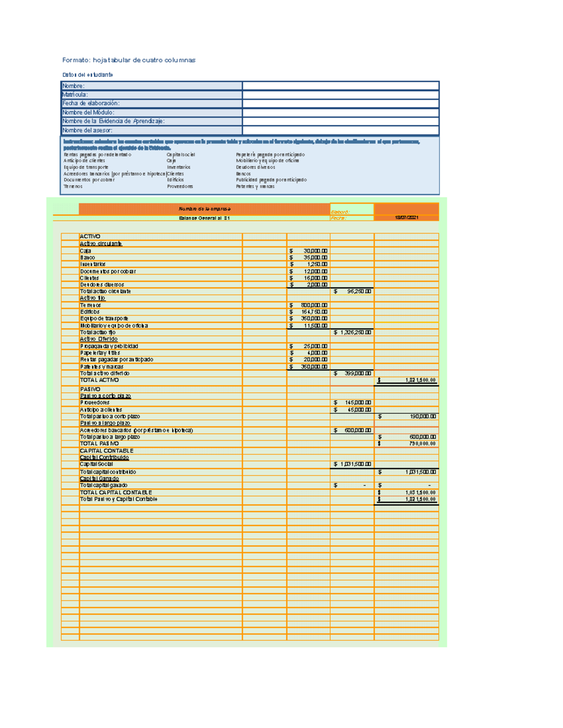Click the orange blank cell beside Elaboró
Screen dimensions: 563x728
point(406,209)
